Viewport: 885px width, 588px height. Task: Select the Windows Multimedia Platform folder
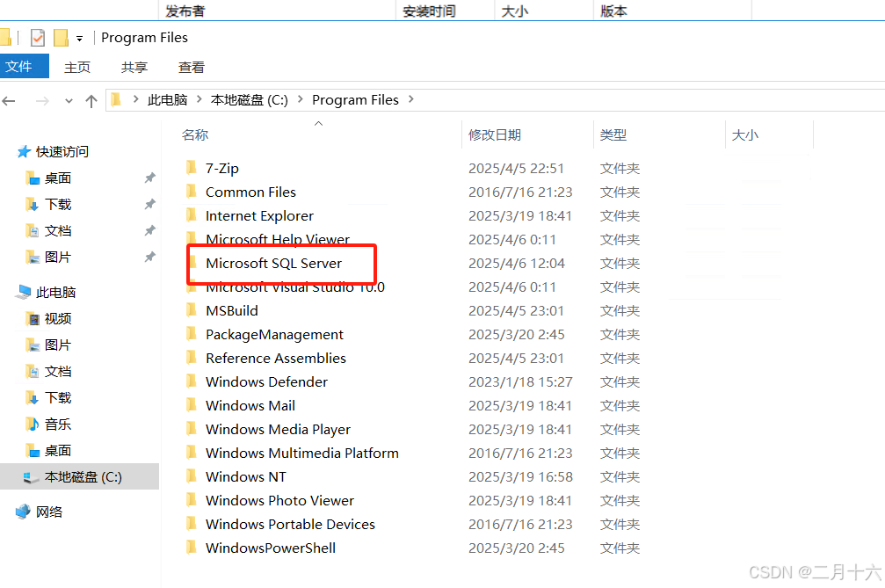point(302,454)
